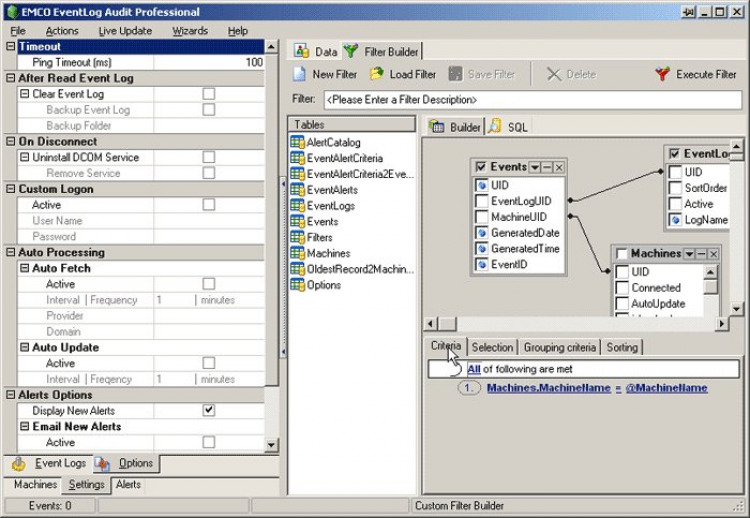This screenshot has height=518, width=750.
Task: Enable the Uninstall DCOM Service checkbox
Action: pyautogui.click(x=209, y=157)
